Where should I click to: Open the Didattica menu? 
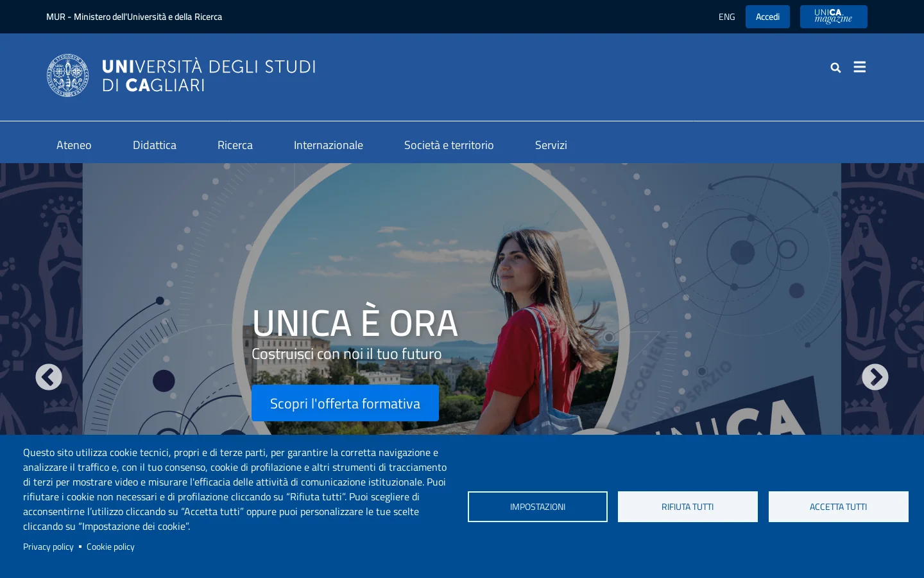pos(155,145)
